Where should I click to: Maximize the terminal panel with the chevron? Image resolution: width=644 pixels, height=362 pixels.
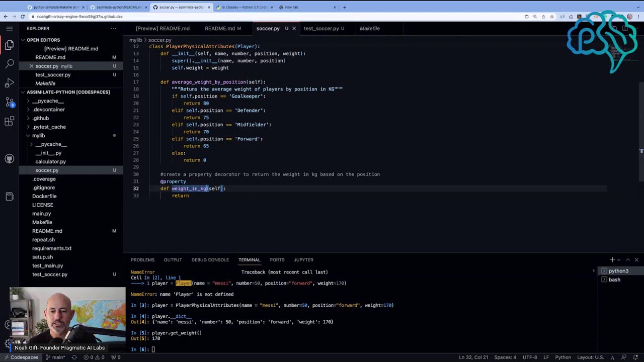click(627, 260)
